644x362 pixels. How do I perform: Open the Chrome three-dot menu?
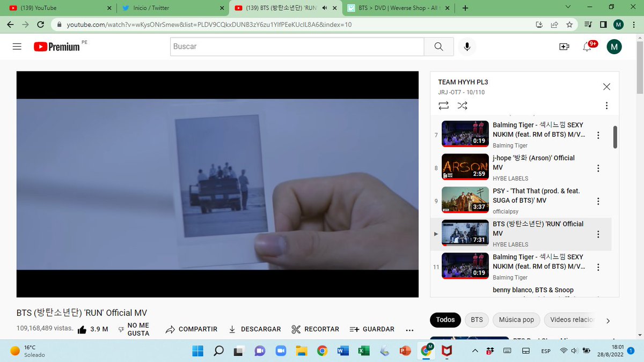point(634,25)
